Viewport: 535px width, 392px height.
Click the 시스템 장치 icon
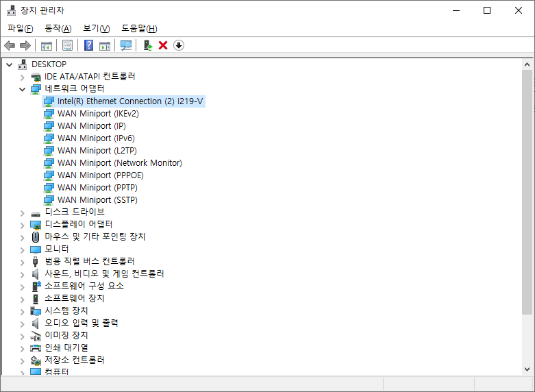click(36, 311)
